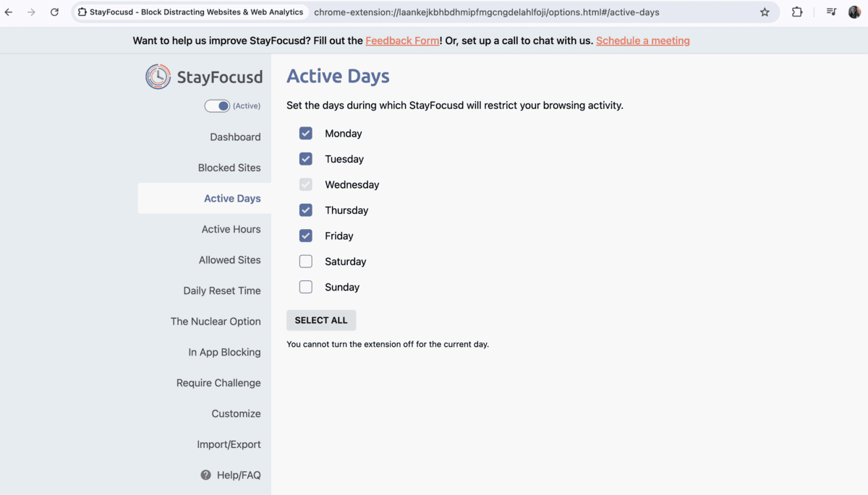The image size is (868, 495).
Task: Open the Extensions puzzle icon
Action: pyautogui.click(x=797, y=12)
